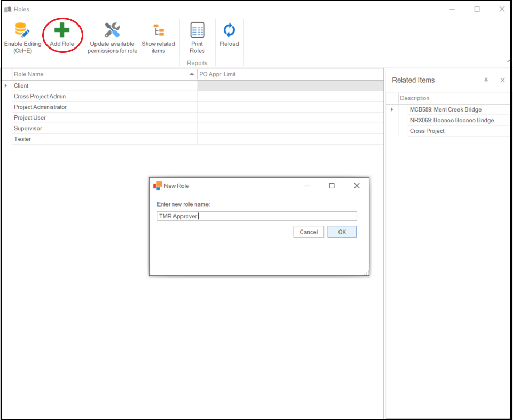Viewport: 513px width, 420px height.
Task: Click the PO Appr. Limit column header
Action: pos(288,74)
